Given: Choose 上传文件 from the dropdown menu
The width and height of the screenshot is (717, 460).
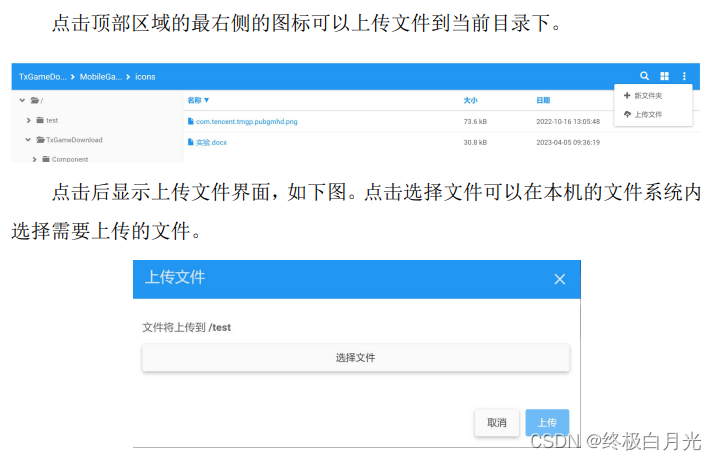Looking at the screenshot, I should pyautogui.click(x=643, y=114).
